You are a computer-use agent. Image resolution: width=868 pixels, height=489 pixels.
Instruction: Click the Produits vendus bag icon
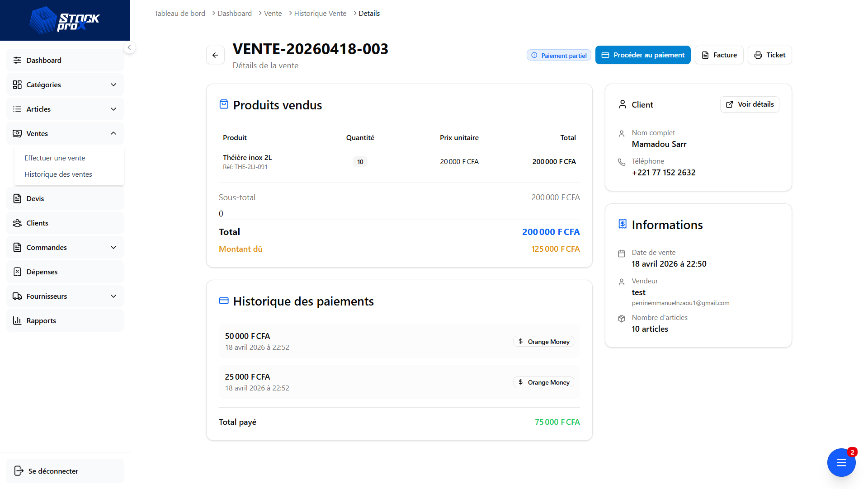point(224,104)
